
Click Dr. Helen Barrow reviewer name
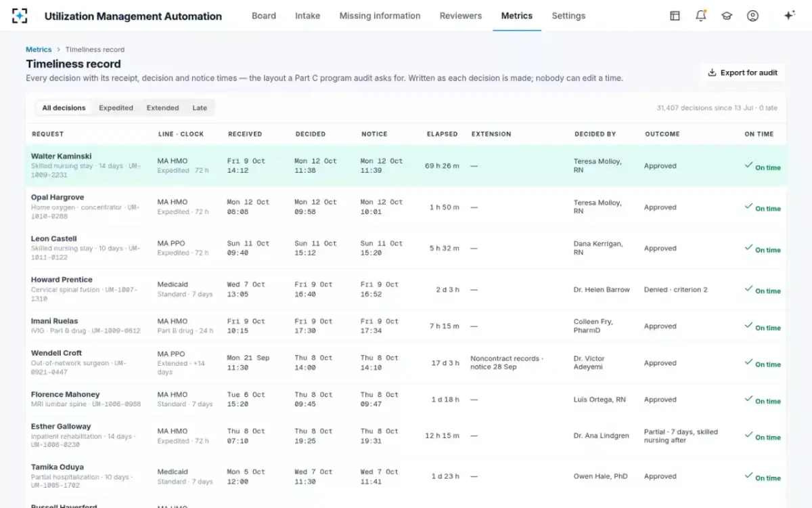602,289
